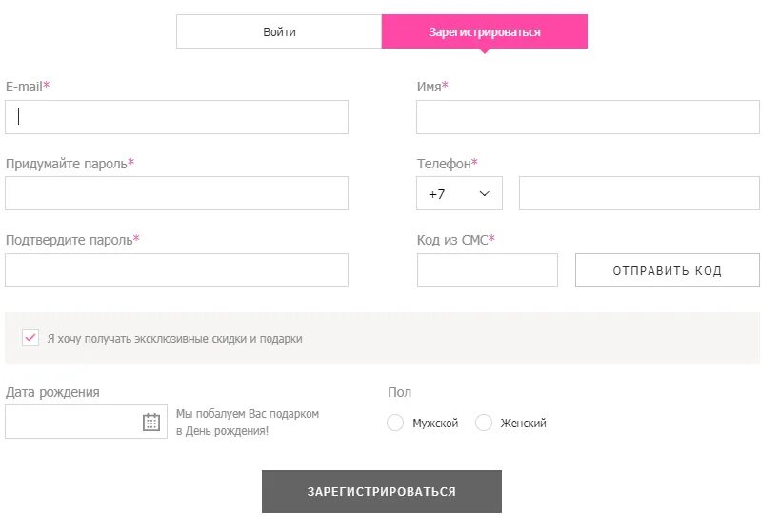Focus the Подтвердите пароль field
This screenshot has width=780, height=532.
(176, 270)
